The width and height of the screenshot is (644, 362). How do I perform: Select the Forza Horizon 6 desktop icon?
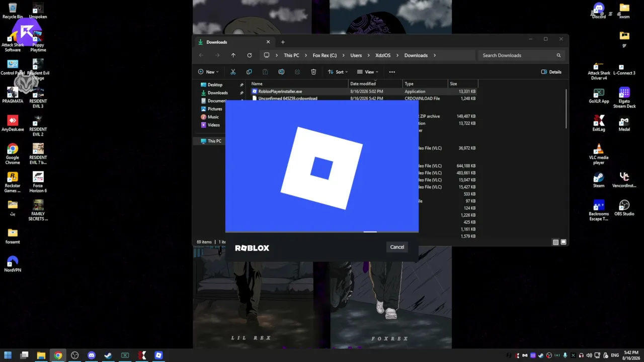[x=38, y=182]
